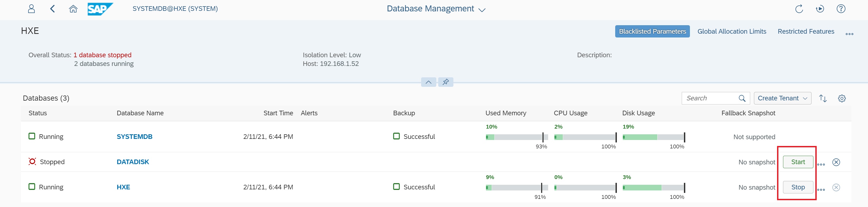Refresh the page using the reload icon
The width and height of the screenshot is (868, 207).
coord(799,9)
